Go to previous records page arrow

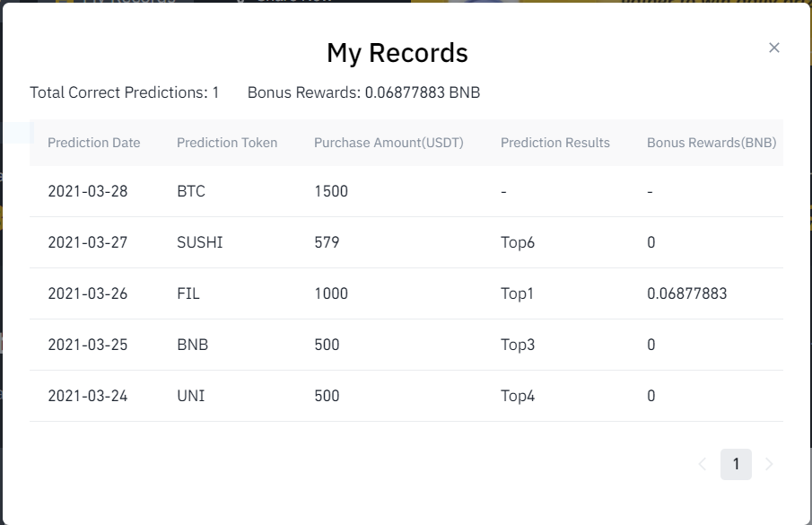pos(703,464)
